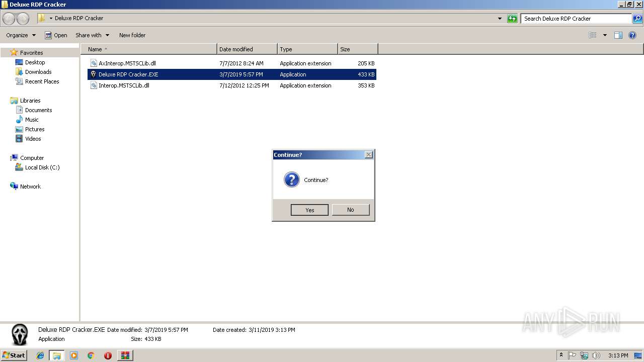Open Explorer help icon
The width and height of the screenshot is (644, 362).
click(632, 35)
